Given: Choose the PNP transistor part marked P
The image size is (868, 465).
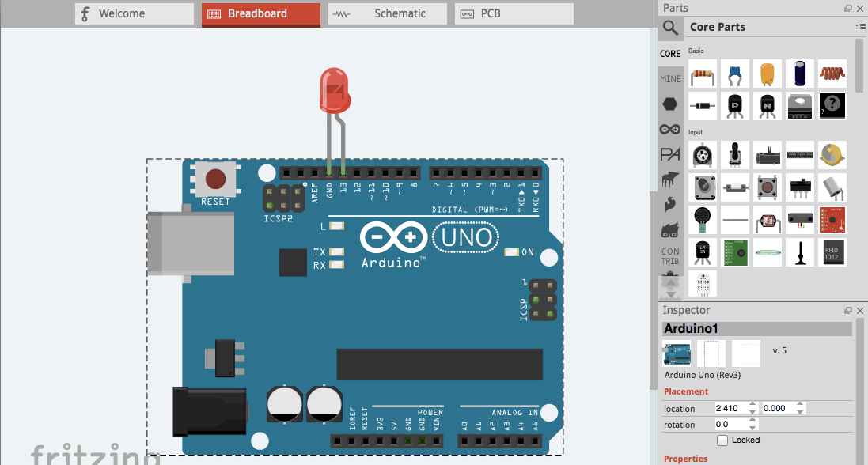Looking at the screenshot, I should [734, 106].
